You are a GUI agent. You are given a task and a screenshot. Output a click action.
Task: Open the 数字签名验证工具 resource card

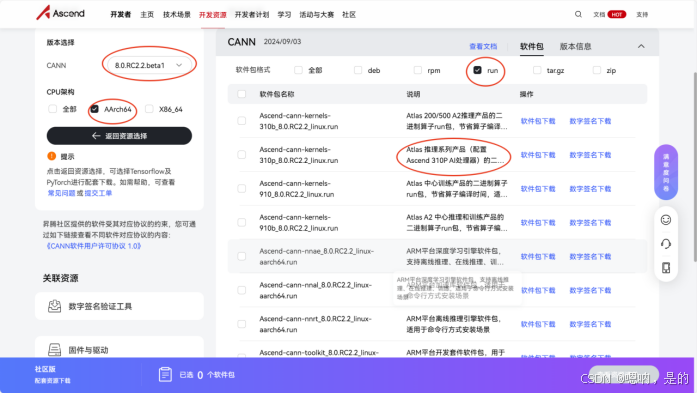[119, 306]
